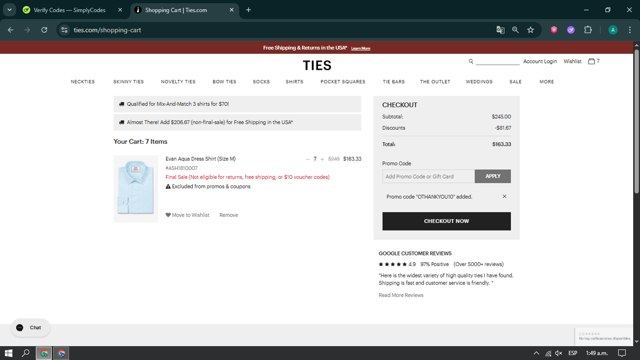This screenshot has height=360, width=640.
Task: Click the APPLY promo button
Action: 493,176
